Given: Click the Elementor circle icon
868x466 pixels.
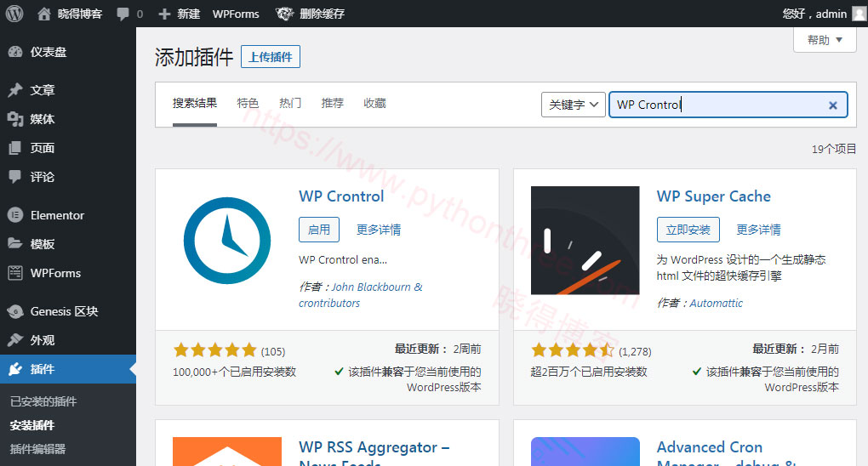Looking at the screenshot, I should (15, 215).
